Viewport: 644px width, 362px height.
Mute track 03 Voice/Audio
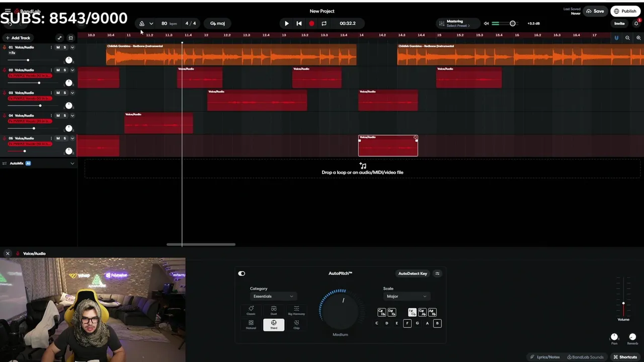click(58, 93)
